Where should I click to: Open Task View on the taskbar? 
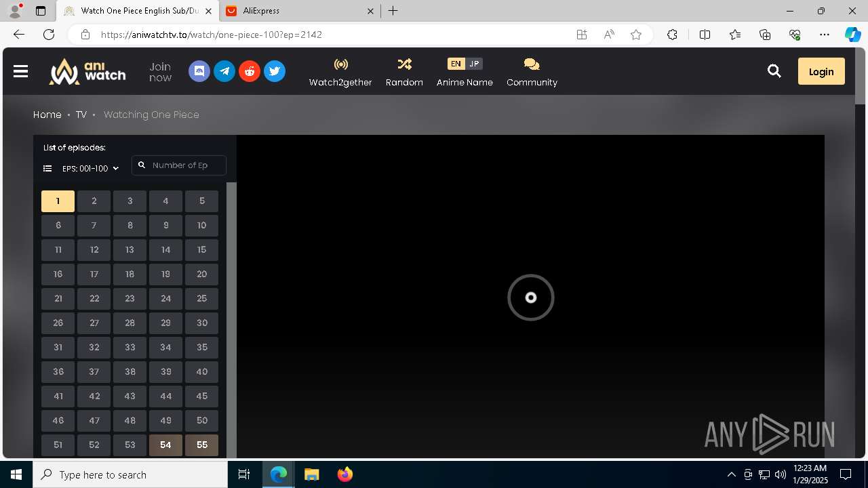coord(244,474)
